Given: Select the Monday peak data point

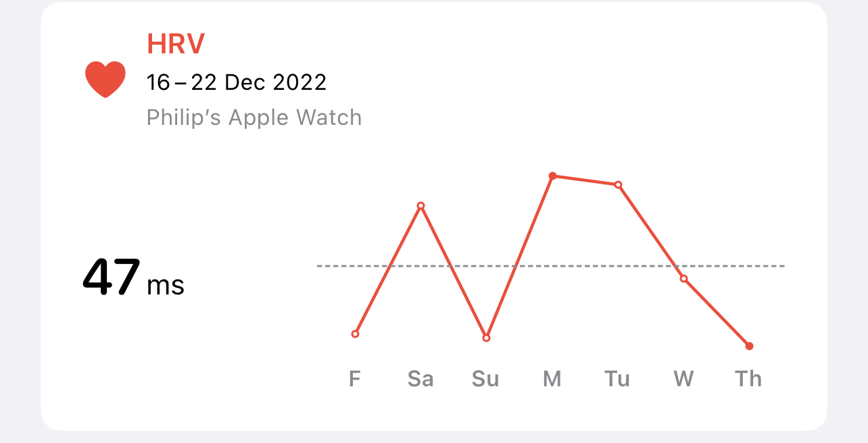Looking at the screenshot, I should tap(552, 176).
